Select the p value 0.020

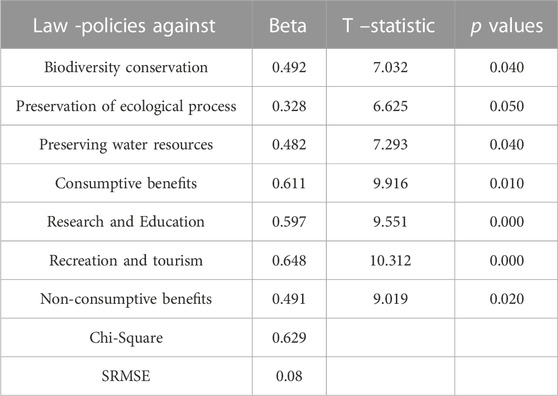pos(507,299)
